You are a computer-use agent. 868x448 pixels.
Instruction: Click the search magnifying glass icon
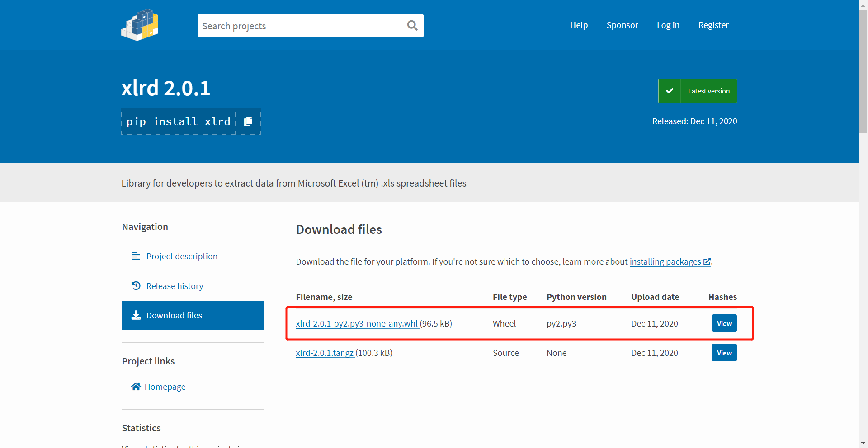(x=412, y=25)
